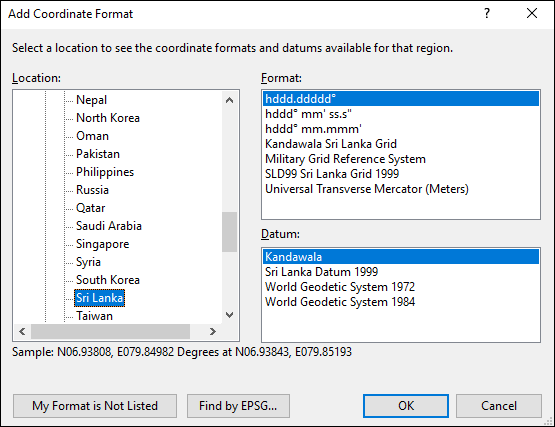
Task: Select the hddd.ddddd° format
Action: (x=401, y=99)
